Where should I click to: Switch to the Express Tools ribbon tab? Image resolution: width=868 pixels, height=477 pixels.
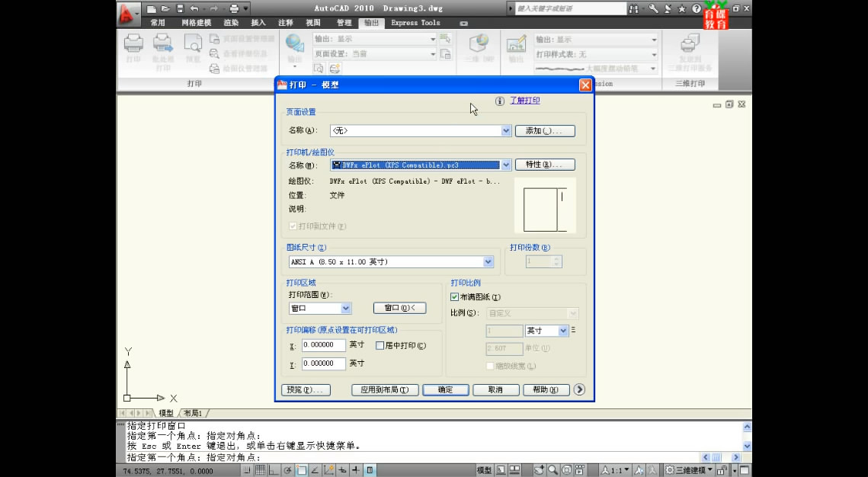point(415,23)
